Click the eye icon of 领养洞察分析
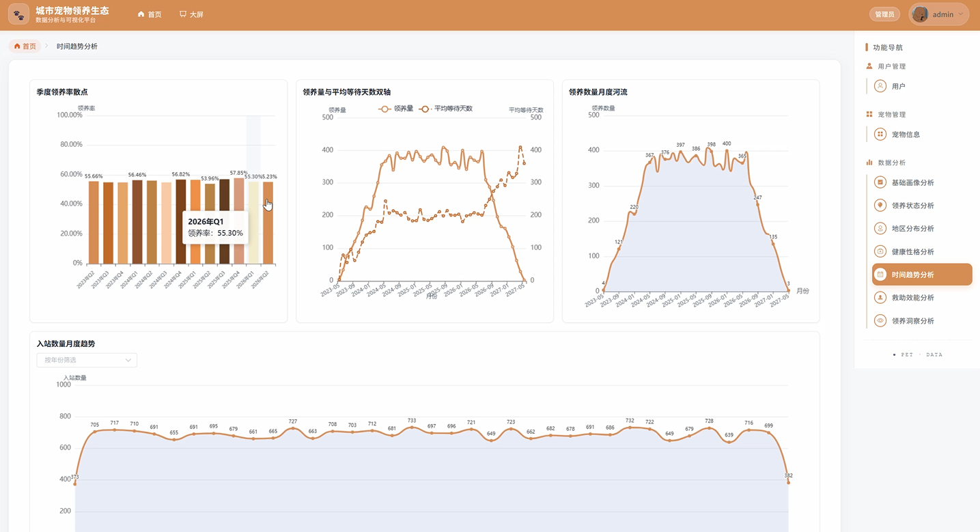 click(880, 321)
